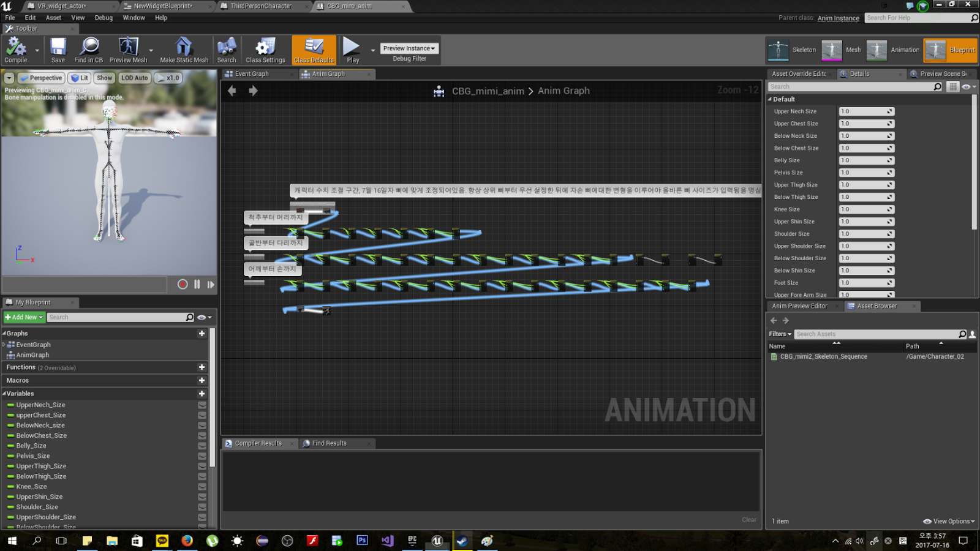Click the Belly Size value field
Viewport: 980px width, 551px height.
pos(867,160)
